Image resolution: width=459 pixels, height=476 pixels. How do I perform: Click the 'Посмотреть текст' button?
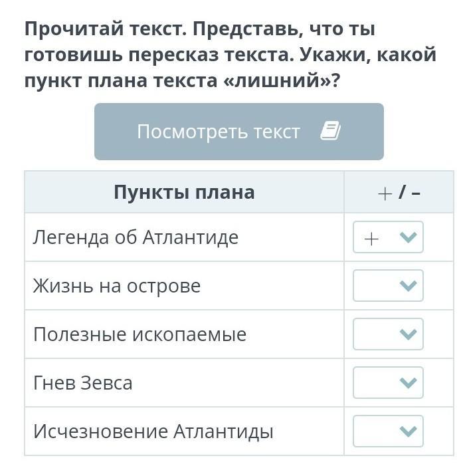coord(238,132)
